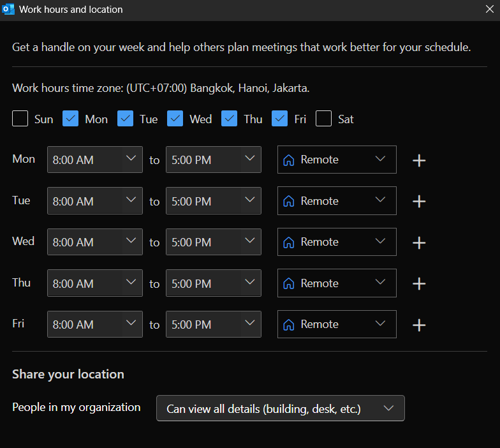This screenshot has height=448, width=500.
Task: Open Wednesday end time dropdown
Action: click(x=214, y=242)
